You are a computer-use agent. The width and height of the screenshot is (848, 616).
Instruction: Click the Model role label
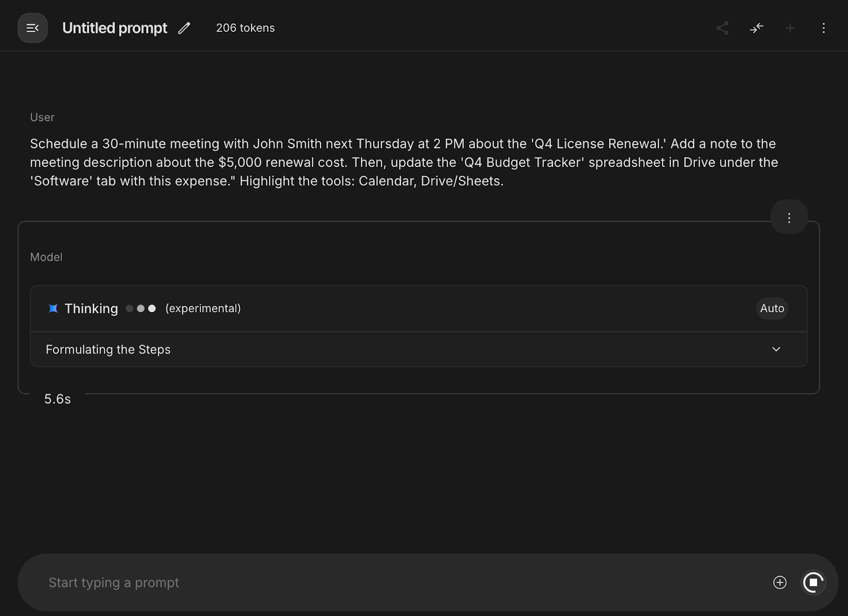pos(46,257)
